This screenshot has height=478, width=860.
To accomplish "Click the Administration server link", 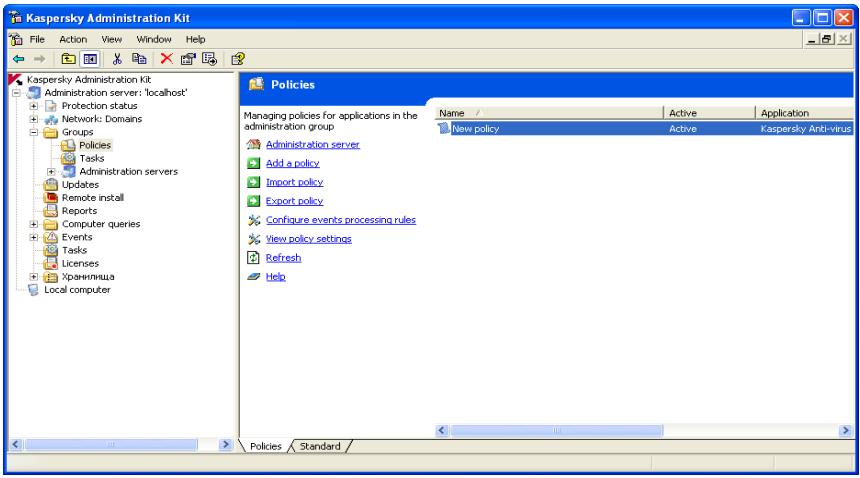I will pyautogui.click(x=313, y=144).
